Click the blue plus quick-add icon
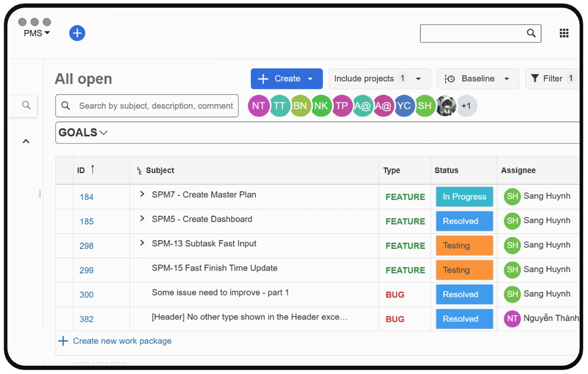 pyautogui.click(x=77, y=33)
